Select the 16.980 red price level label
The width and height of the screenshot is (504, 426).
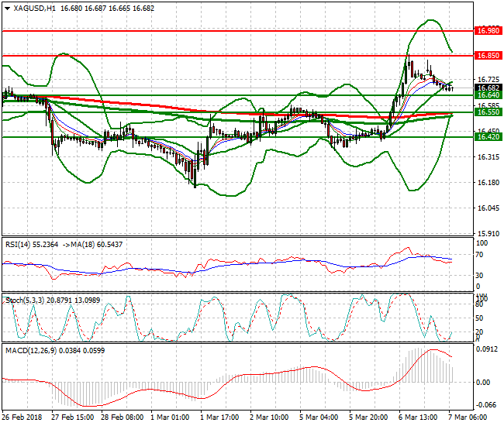coord(487,31)
